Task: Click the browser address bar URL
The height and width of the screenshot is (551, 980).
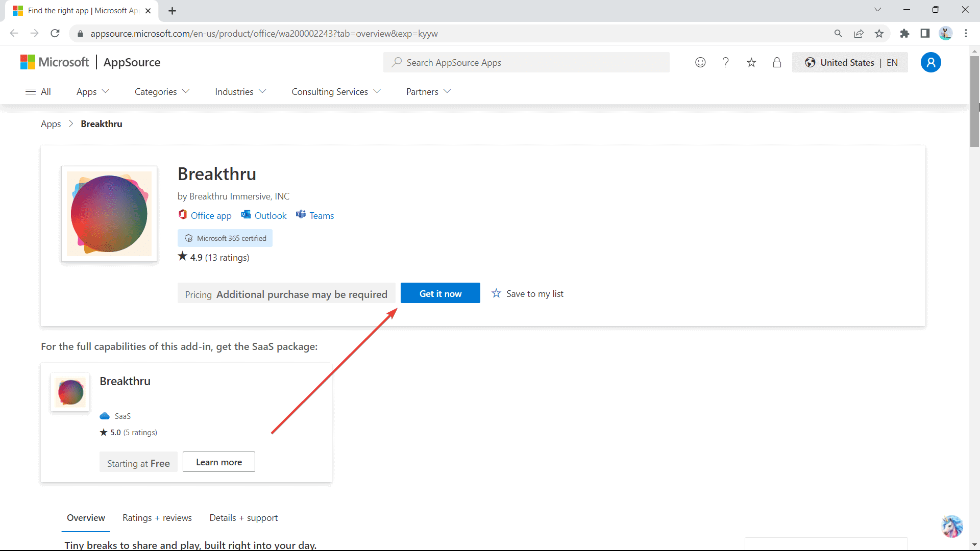Action: click(x=264, y=34)
